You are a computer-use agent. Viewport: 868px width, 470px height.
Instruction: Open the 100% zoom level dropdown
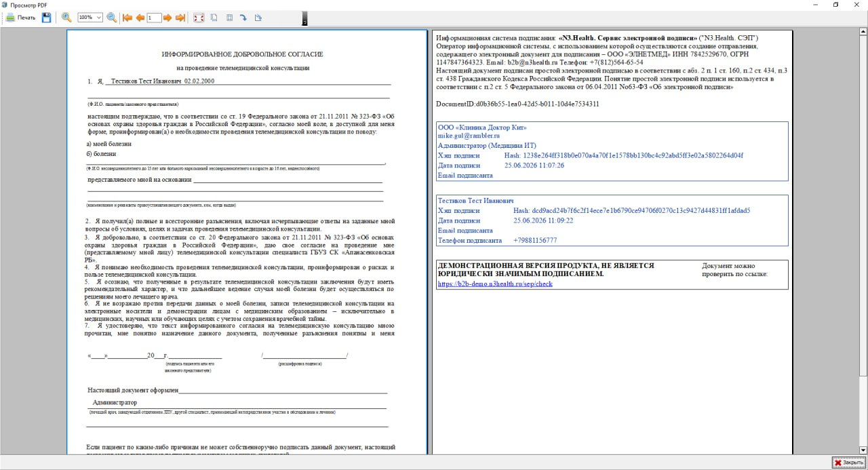tap(90, 18)
